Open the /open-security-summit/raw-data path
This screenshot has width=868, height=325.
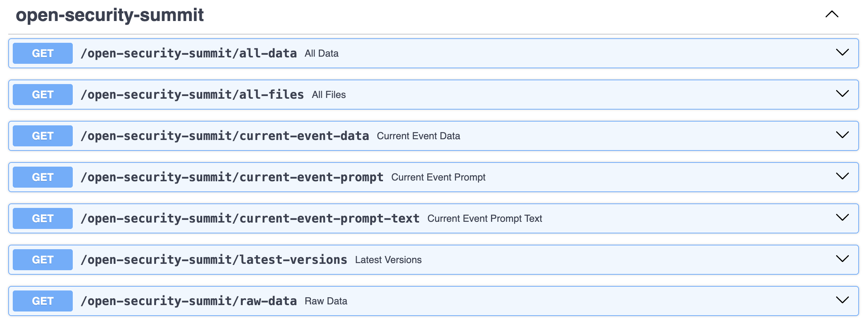189,301
